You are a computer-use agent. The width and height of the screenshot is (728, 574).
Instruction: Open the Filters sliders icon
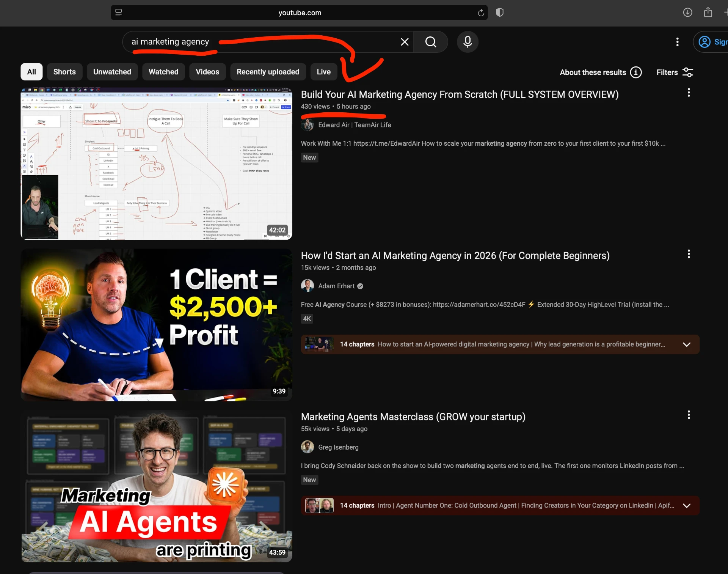point(687,72)
